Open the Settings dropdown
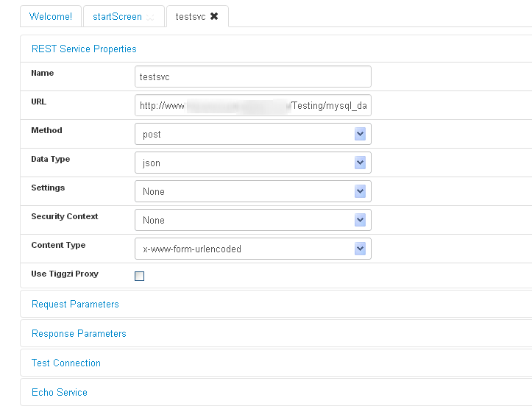 tap(252, 191)
